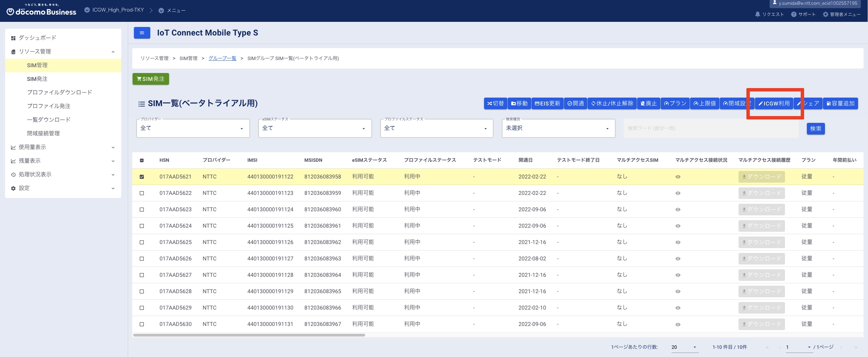Collapse the リソース管理 sidebar section
868x357 pixels.
63,52
